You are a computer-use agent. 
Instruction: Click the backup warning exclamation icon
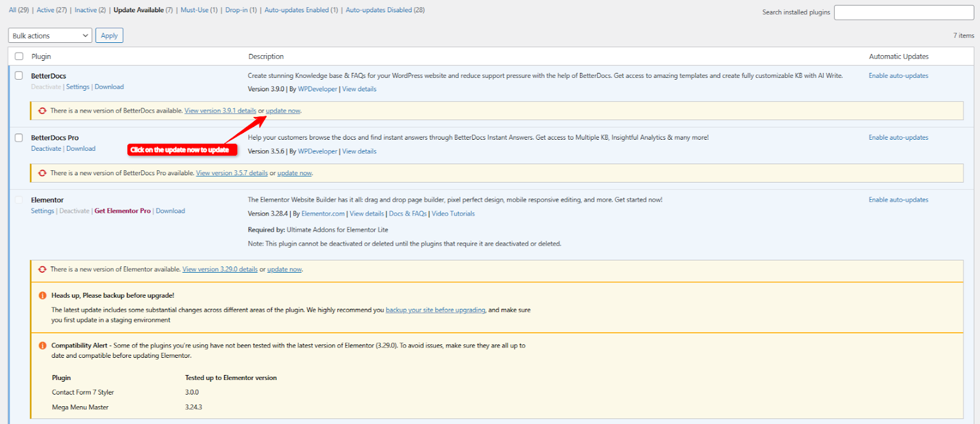[x=42, y=295]
